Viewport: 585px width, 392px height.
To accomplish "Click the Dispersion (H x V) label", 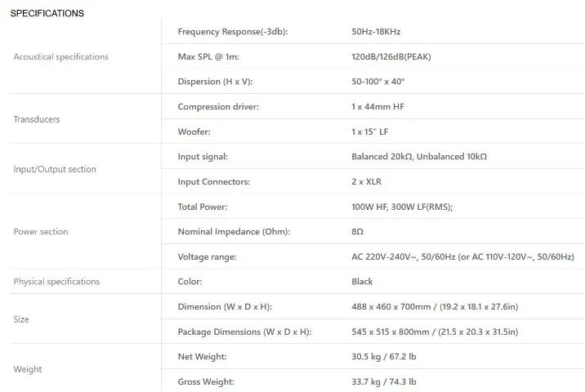I will pyautogui.click(x=215, y=82).
